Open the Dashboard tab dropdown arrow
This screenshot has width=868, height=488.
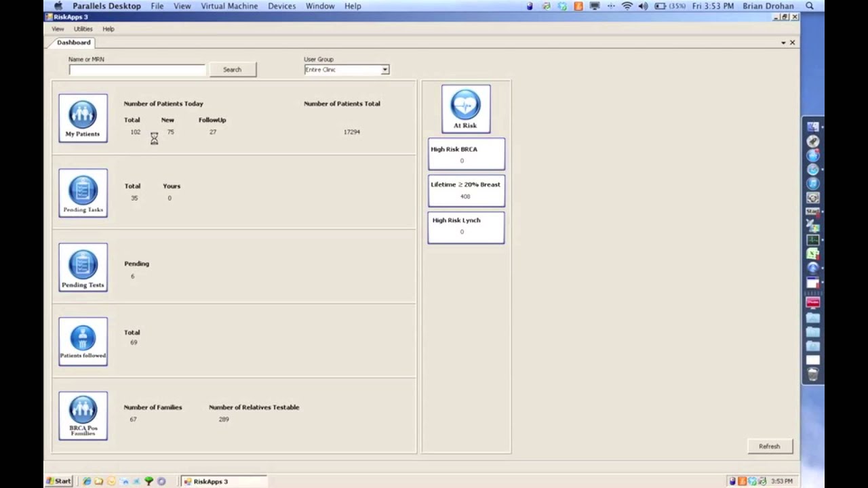783,43
